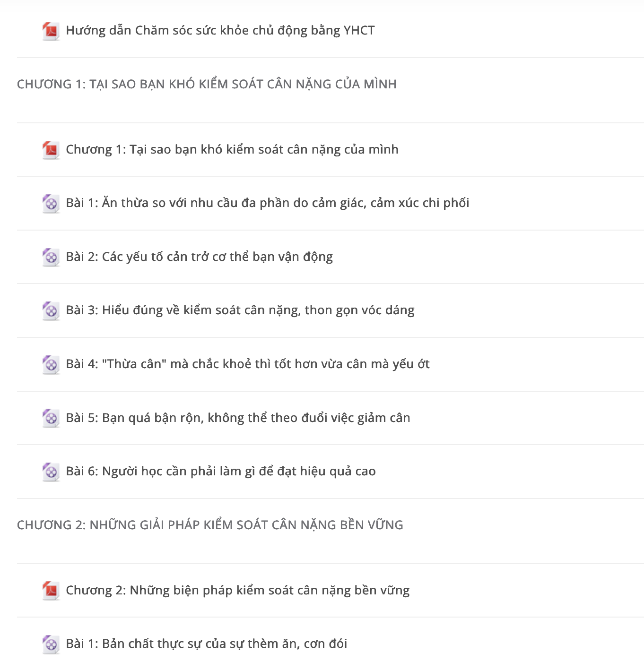The image size is (644, 670).
Task: Open lesson Bài 1: Ăn thừa so với nhu cầu
Action: pyautogui.click(x=268, y=203)
